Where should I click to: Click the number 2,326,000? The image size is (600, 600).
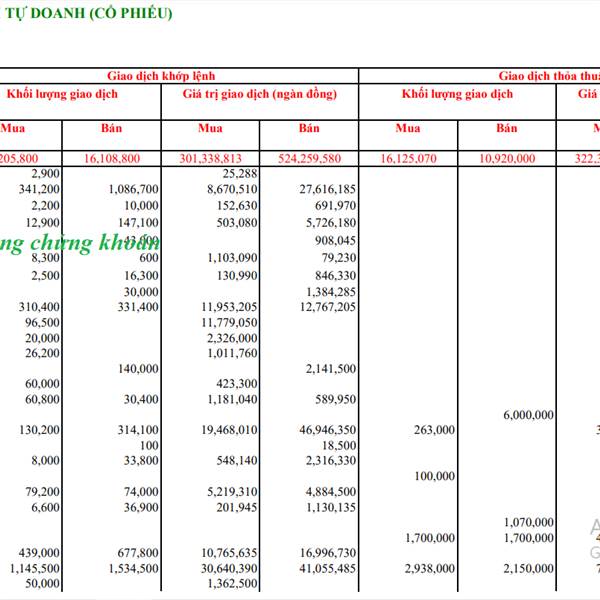pos(232,338)
